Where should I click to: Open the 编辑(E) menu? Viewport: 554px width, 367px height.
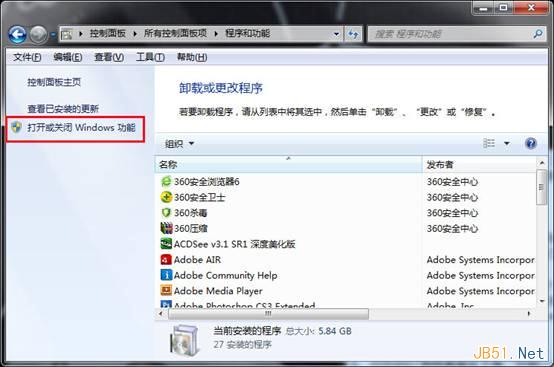68,57
